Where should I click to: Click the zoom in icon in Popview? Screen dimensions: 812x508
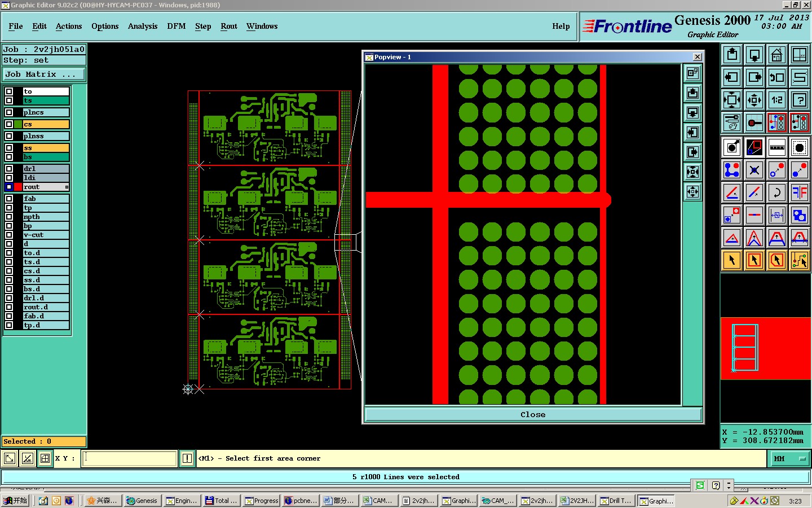coord(693,172)
